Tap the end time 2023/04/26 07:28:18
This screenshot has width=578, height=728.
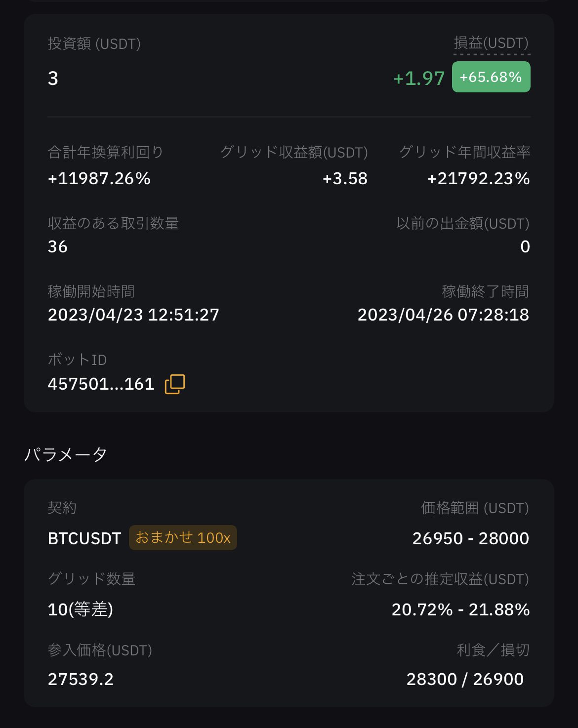tap(443, 315)
